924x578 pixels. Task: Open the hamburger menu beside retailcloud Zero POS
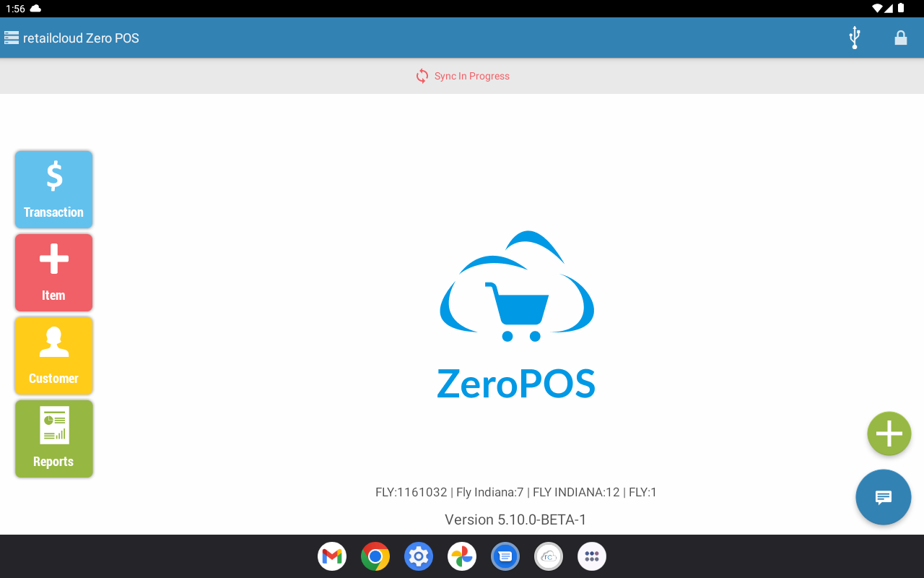pos(12,38)
